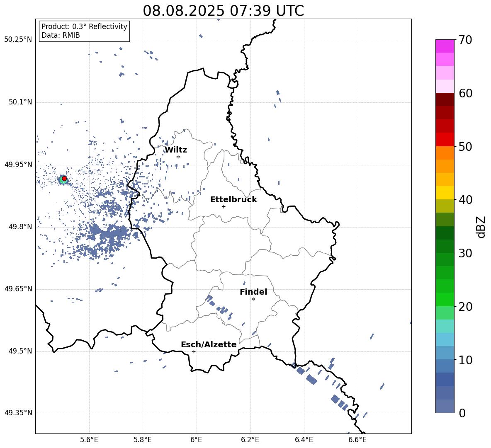Click the Findel station cross marker
The image size is (491, 448).
(253, 299)
